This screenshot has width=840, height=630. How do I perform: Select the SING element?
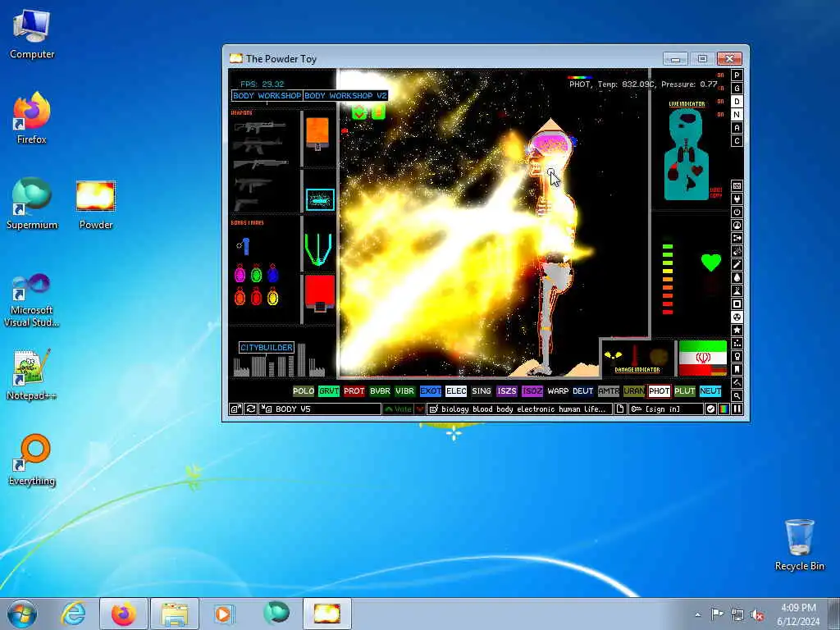click(482, 391)
